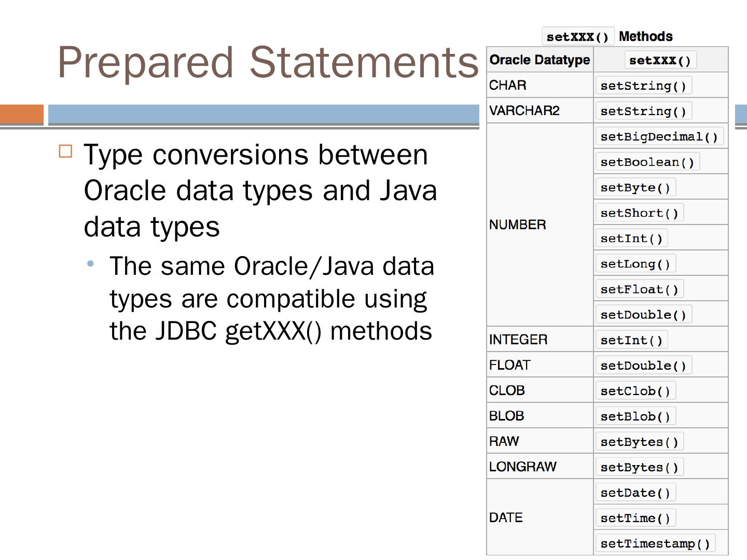The width and height of the screenshot is (747, 560).
Task: Click the hollow square bullet marker
Action: coord(66,151)
